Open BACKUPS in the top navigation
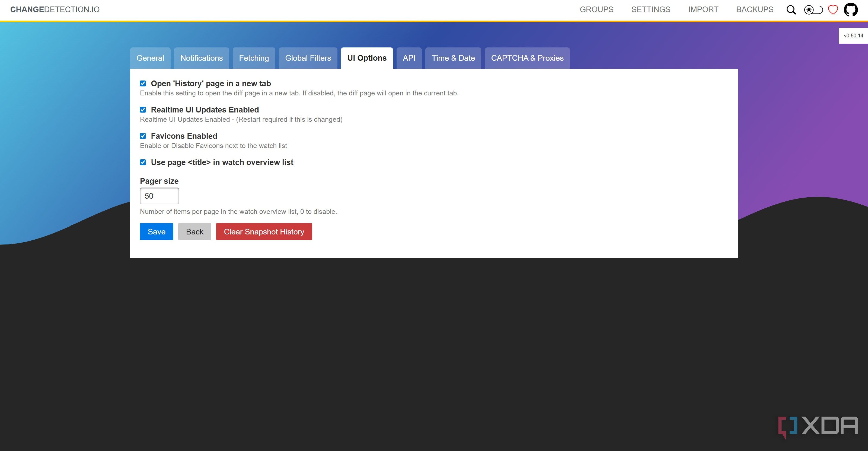Viewport: 868px width, 451px height. pyautogui.click(x=755, y=9)
